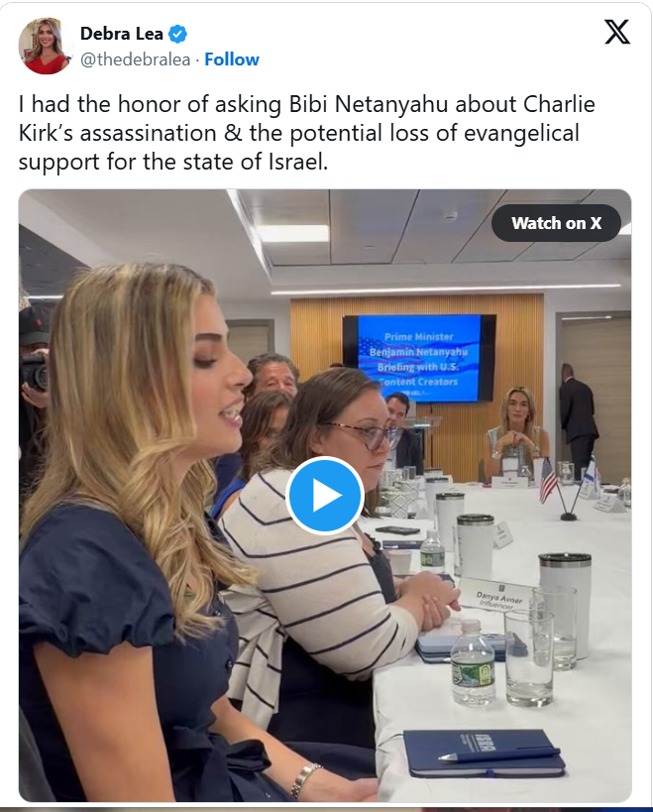The width and height of the screenshot is (653, 812).
Task: Click the Follow link
Action: [232, 59]
